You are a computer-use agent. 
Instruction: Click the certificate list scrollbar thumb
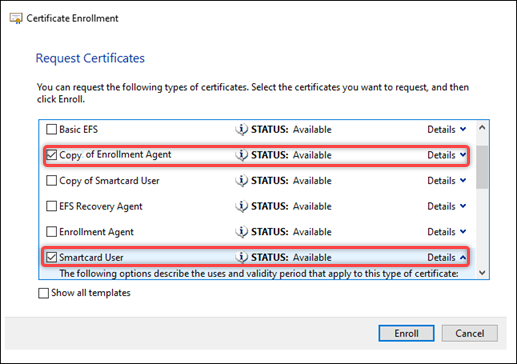coord(482,167)
